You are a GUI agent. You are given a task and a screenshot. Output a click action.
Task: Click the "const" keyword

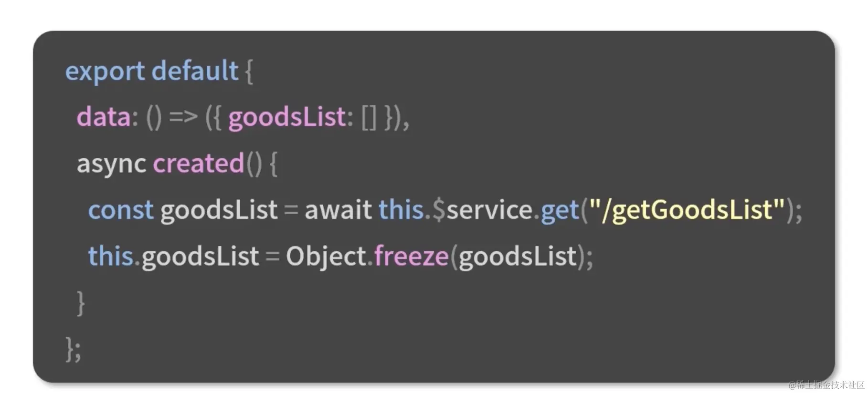121,210
